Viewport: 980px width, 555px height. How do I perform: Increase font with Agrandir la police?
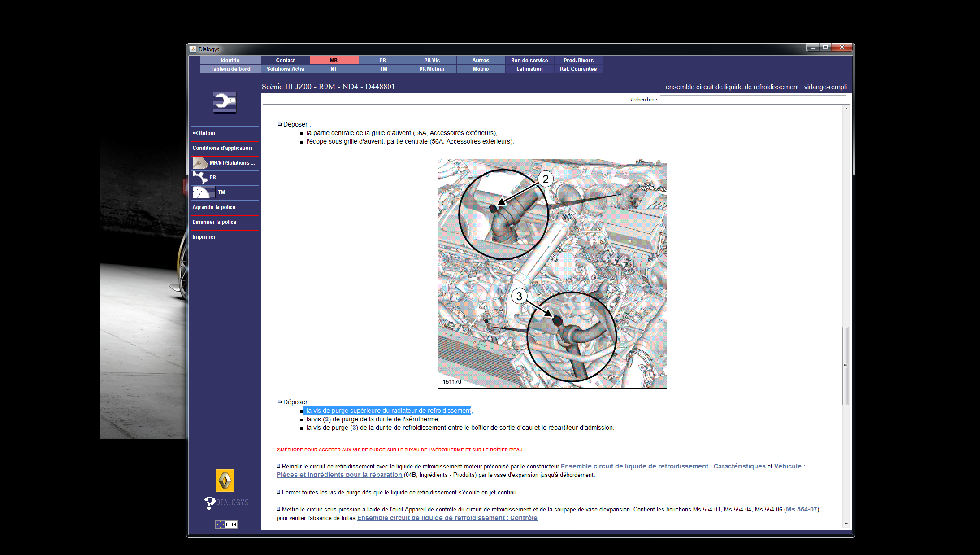214,207
